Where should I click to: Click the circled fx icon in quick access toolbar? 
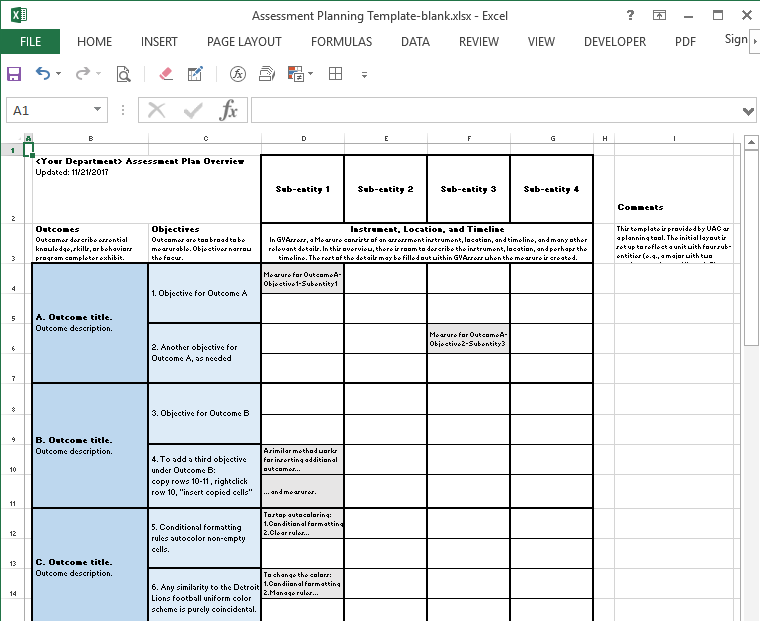pyautogui.click(x=238, y=74)
